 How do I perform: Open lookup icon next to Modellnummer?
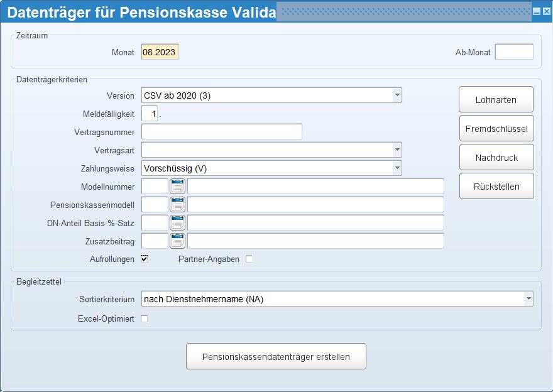(177, 187)
